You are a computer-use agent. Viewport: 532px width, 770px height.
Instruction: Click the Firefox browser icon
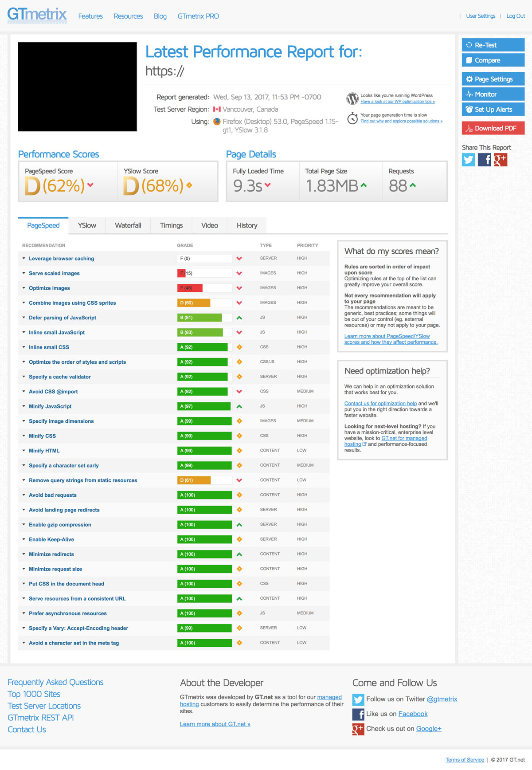click(217, 122)
